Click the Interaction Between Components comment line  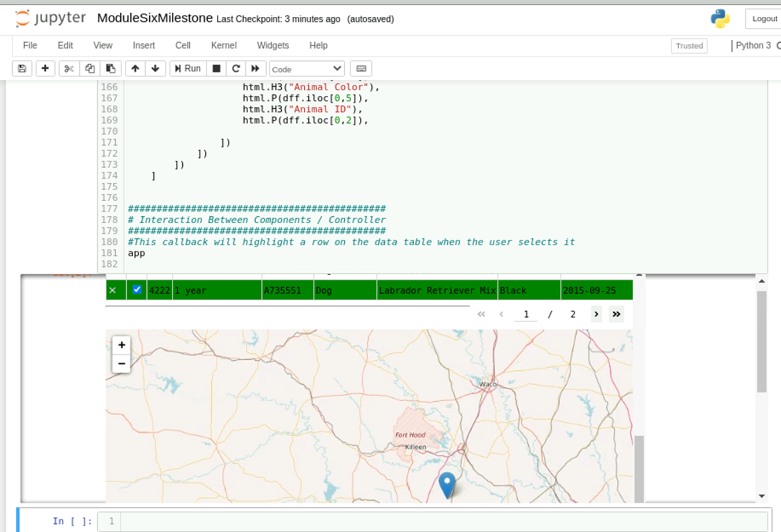point(256,220)
